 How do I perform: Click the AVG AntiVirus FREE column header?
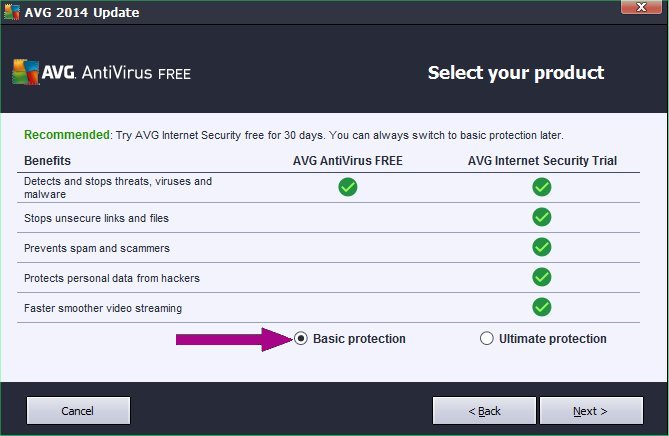click(348, 161)
